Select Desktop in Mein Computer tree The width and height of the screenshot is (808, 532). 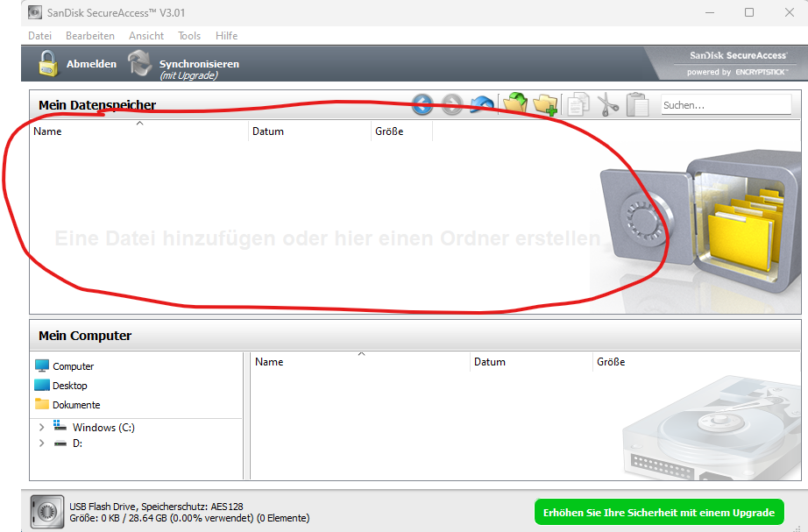pos(69,386)
